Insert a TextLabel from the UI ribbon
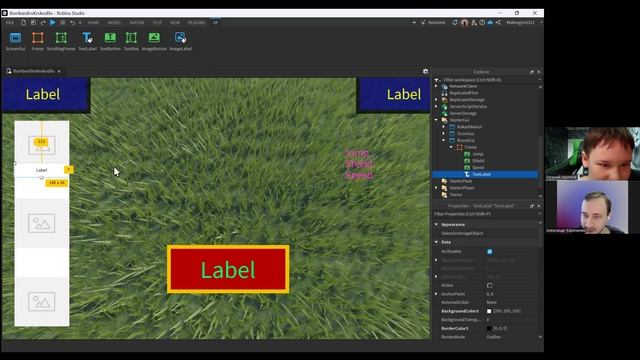 pos(87,41)
